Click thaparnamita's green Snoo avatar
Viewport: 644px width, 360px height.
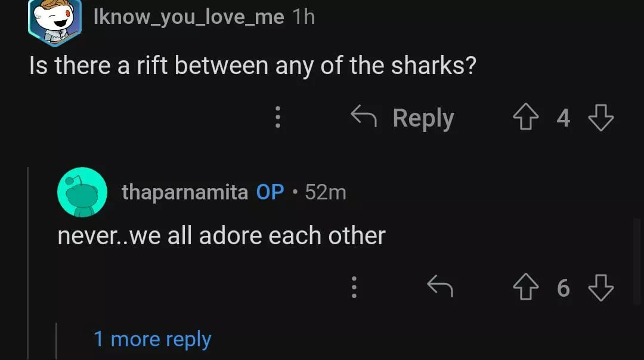click(x=82, y=192)
